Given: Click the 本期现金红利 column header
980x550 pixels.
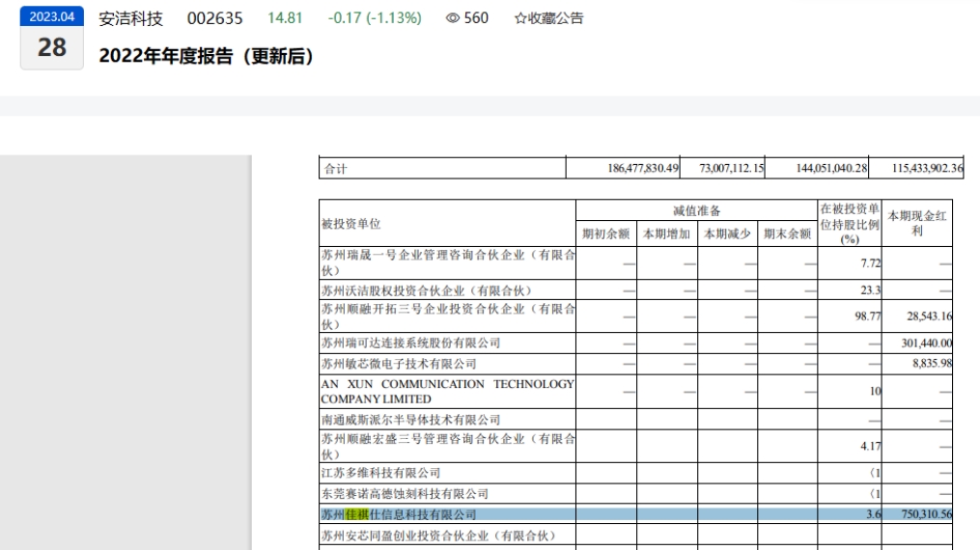Looking at the screenshot, I should (x=916, y=224).
